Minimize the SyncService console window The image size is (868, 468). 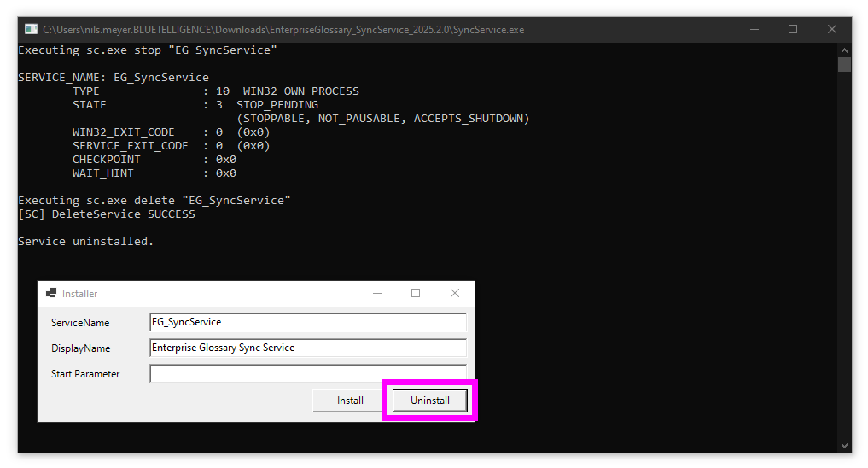coord(754,29)
